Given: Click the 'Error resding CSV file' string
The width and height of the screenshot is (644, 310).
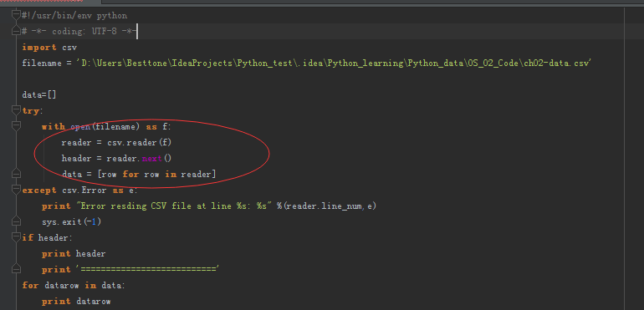Looking at the screenshot, I should tap(174, 206).
